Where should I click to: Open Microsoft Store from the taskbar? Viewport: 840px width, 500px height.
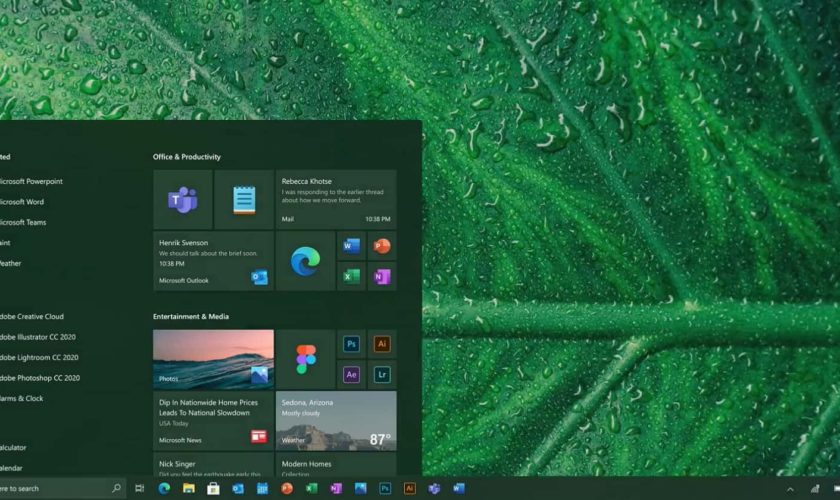click(x=213, y=488)
